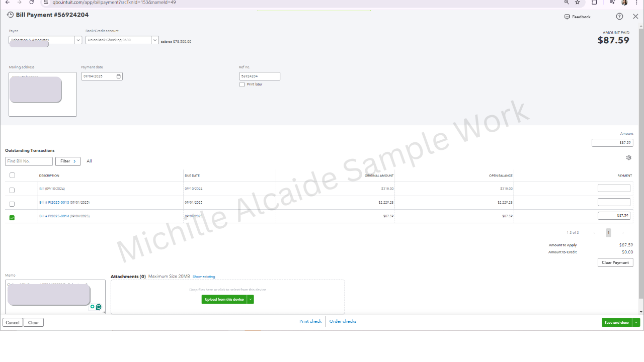Close the Bill Payment form

click(635, 17)
